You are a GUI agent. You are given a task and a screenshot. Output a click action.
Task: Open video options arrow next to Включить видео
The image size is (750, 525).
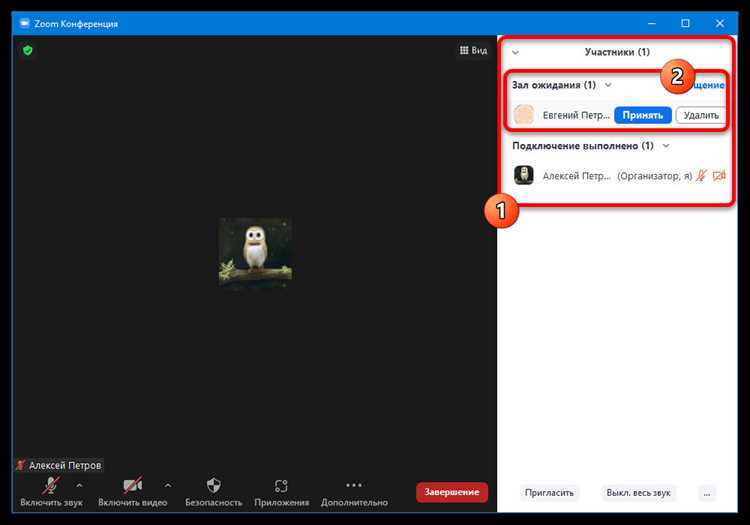click(168, 485)
